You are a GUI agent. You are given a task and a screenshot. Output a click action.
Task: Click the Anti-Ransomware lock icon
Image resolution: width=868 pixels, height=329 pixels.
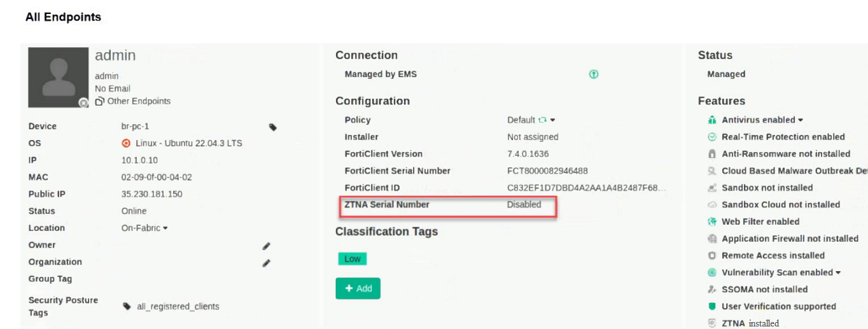point(712,154)
